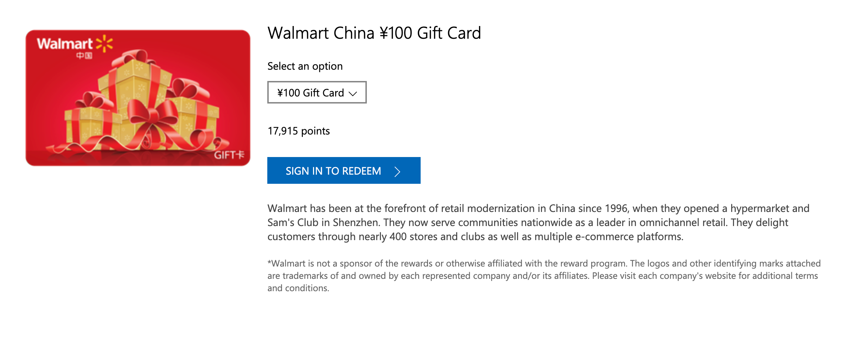Click the 'Select an option' label
868x338 pixels.
(x=305, y=66)
